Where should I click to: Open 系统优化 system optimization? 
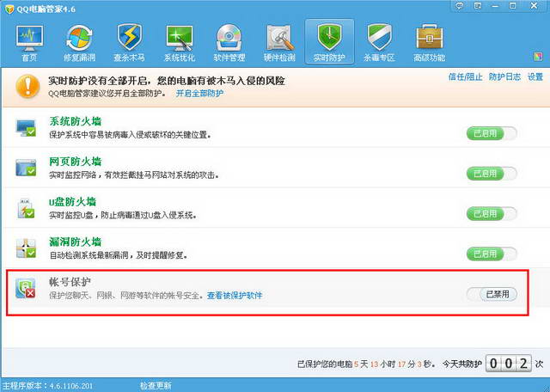coord(179,42)
